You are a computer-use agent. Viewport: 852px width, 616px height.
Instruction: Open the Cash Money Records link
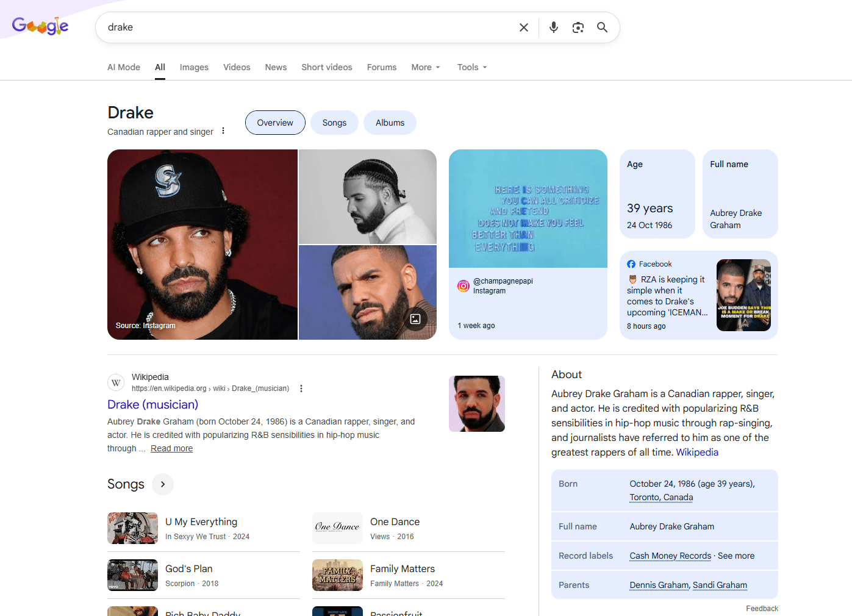click(670, 556)
